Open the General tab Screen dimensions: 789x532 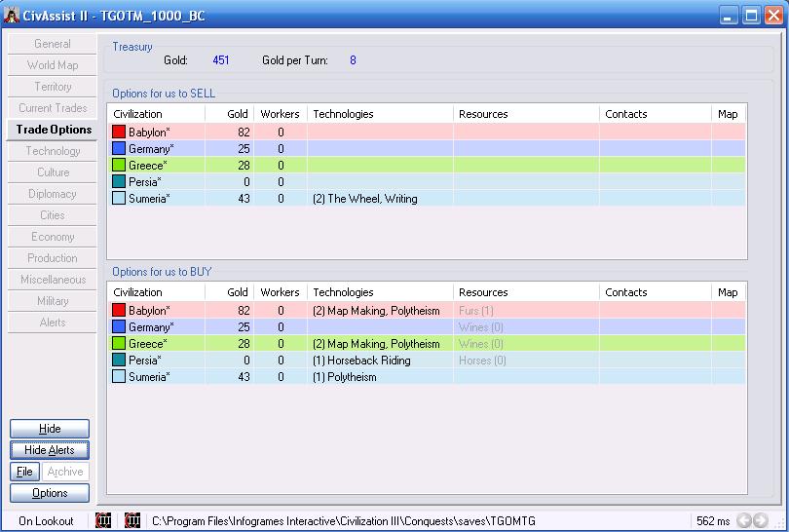(53, 44)
